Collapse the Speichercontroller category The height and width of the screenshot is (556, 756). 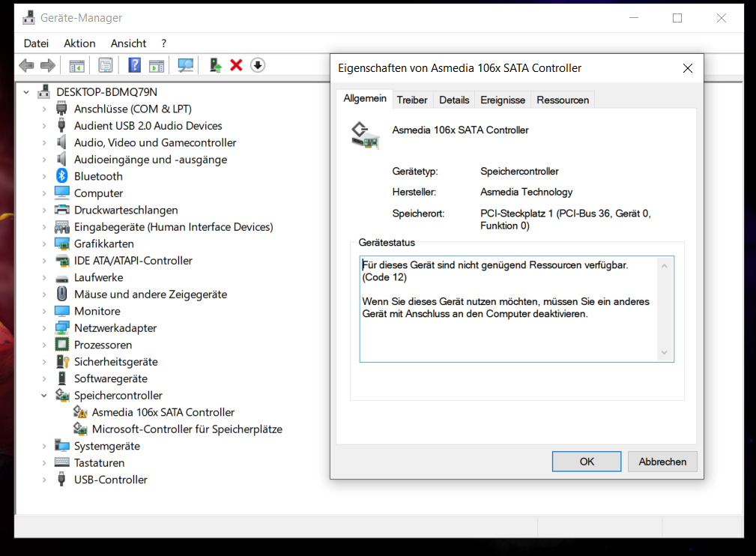click(x=44, y=396)
